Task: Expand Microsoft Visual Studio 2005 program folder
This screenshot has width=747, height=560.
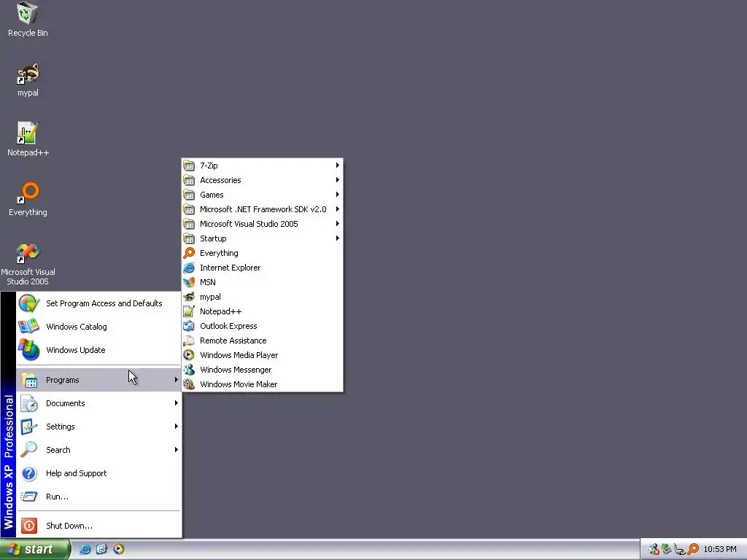Action: click(262, 224)
